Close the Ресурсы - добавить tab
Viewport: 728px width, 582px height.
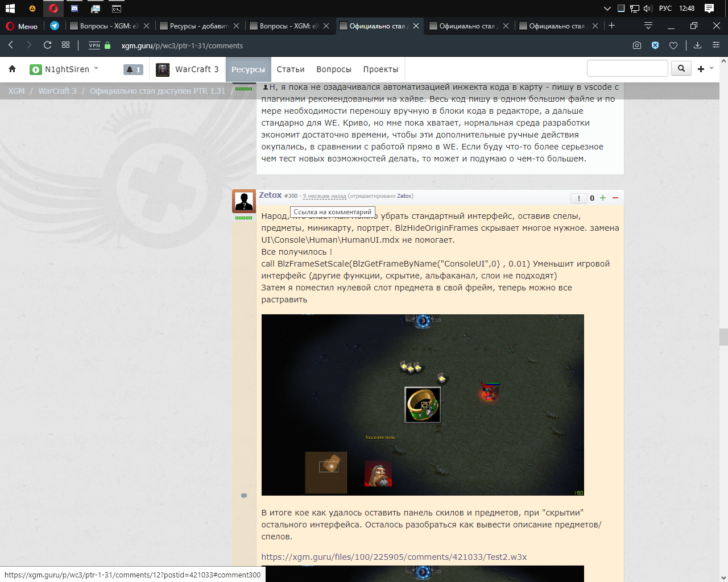point(237,26)
